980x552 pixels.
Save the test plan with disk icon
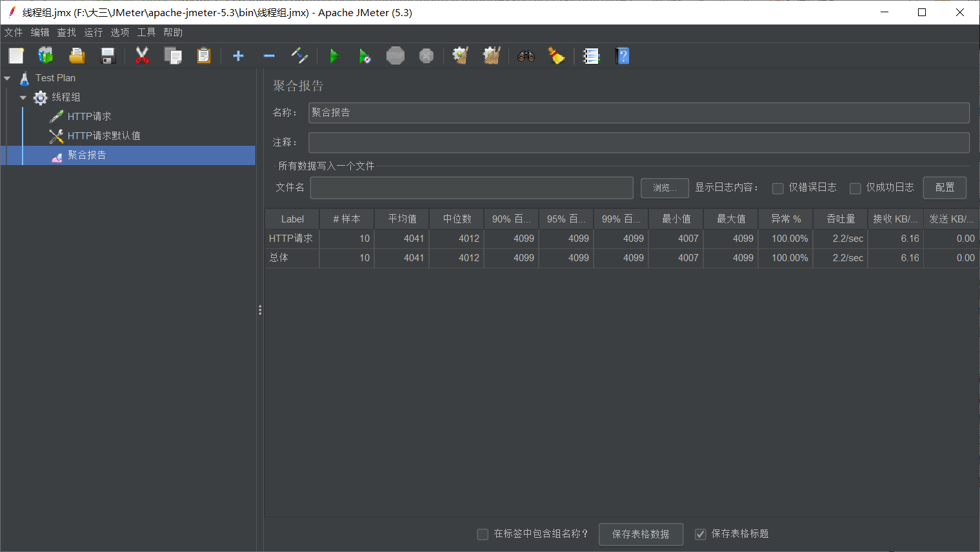click(108, 56)
